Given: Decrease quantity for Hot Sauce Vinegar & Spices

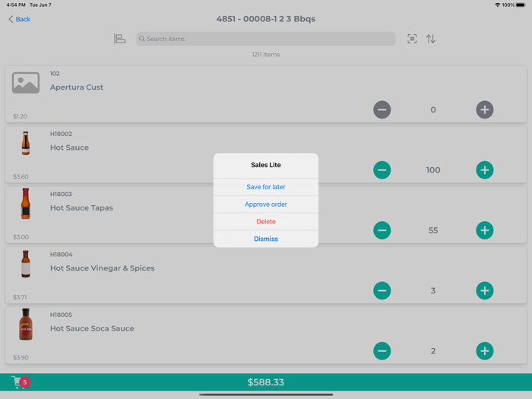Looking at the screenshot, I should pyautogui.click(x=382, y=291).
